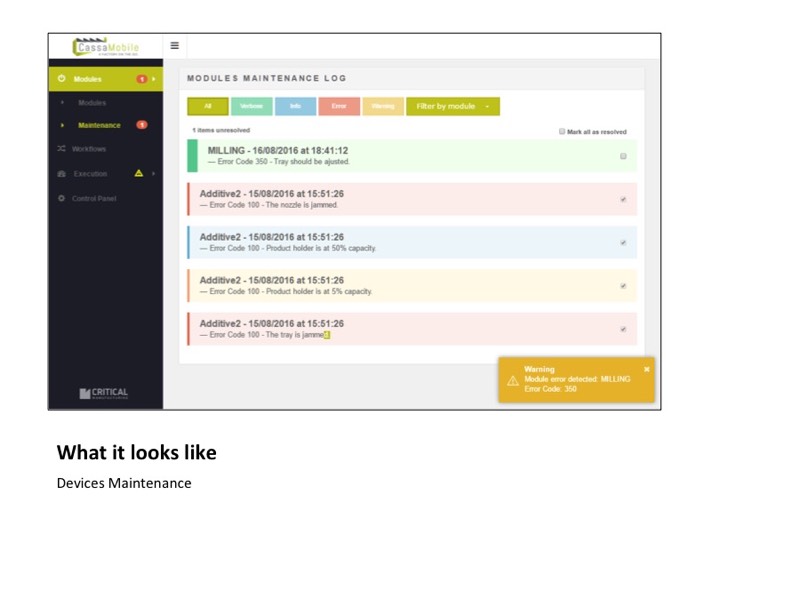Close the MILLING warning notification
Screen dimensions: 800x598
[646, 369]
